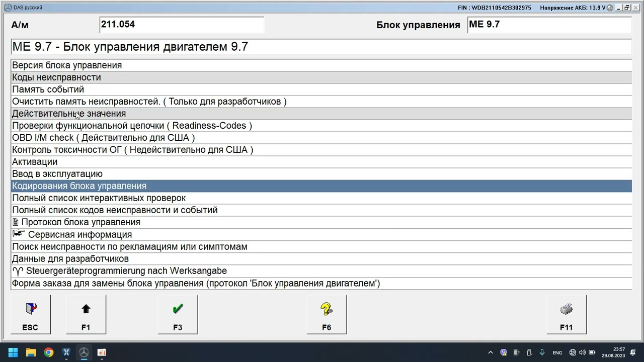Open the screen recorder taskbar app
Viewport: 644px width, 362px height.
101,352
